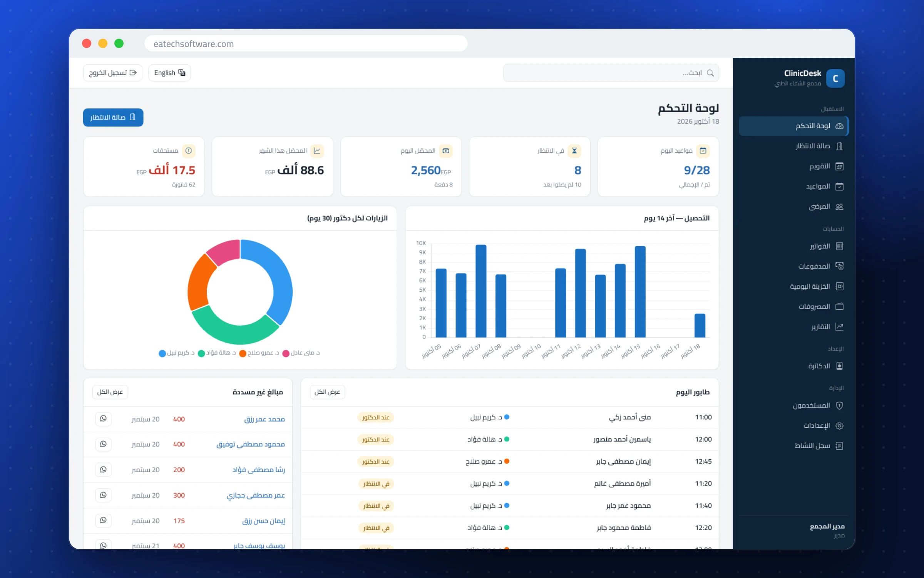924x578 pixels.
Task: Click the المواعيد appointments icon in sidebar
Action: 839,187
